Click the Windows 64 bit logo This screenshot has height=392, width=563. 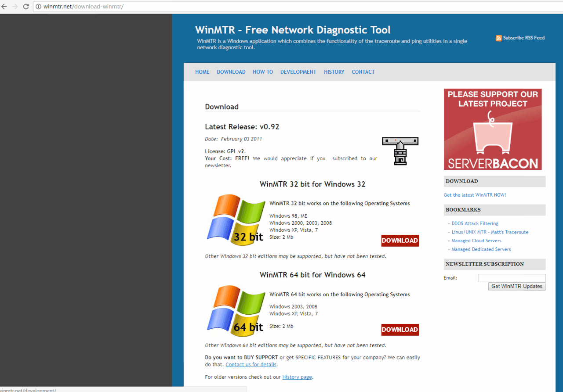pyautogui.click(x=236, y=310)
